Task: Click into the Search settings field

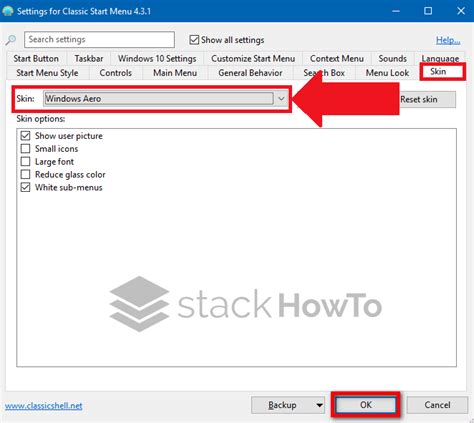Action: point(99,40)
